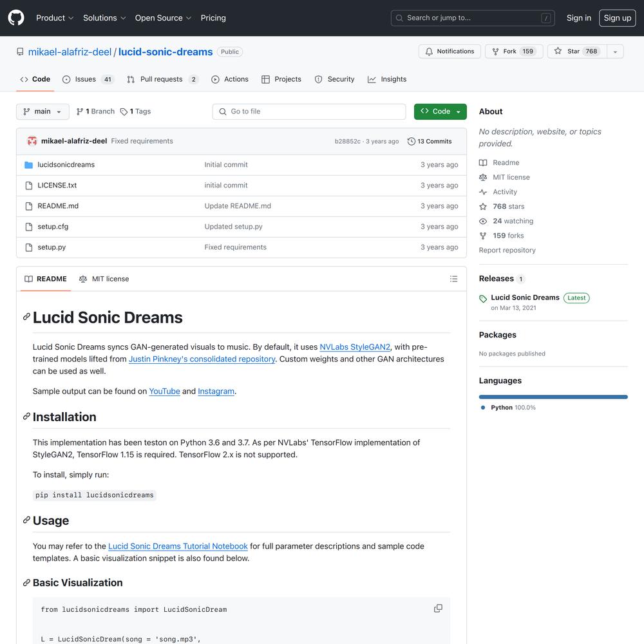Open the Notifications button
644x644 pixels.
(x=450, y=52)
